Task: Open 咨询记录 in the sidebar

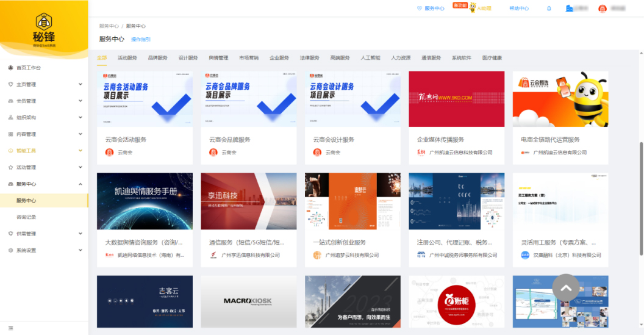Action: [26, 217]
